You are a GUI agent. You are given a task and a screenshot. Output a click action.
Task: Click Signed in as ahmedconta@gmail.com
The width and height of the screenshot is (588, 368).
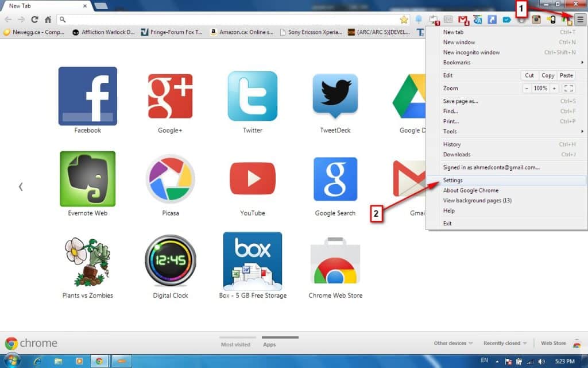(506, 167)
